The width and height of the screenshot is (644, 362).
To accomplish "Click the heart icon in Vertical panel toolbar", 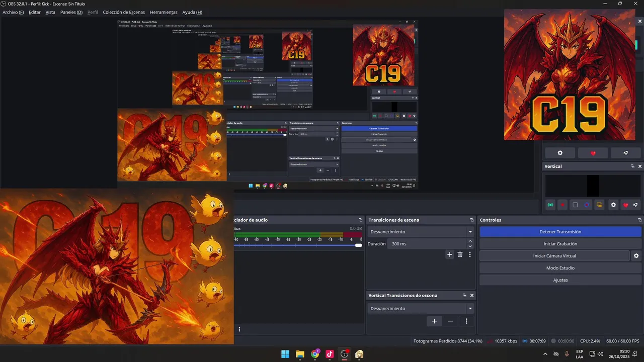I will [x=625, y=205].
